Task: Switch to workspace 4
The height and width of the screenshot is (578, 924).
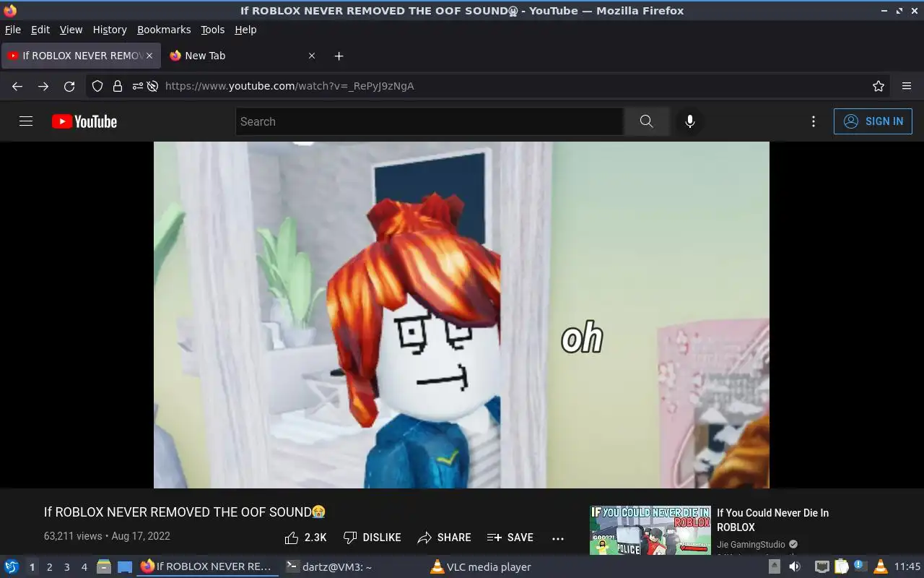Action: click(x=84, y=567)
